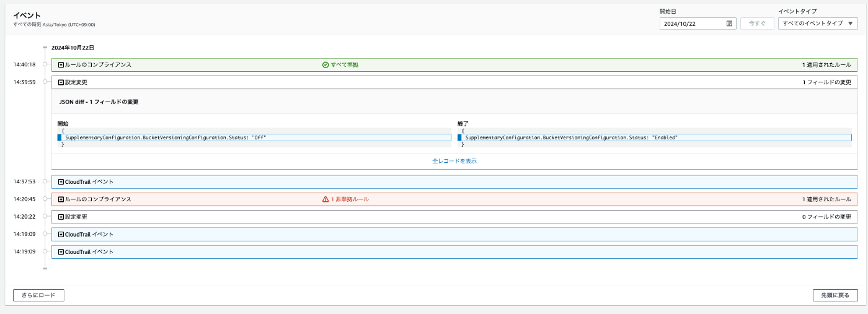
Task: Select the Status "Off" line under 開始
Action: coord(254,137)
